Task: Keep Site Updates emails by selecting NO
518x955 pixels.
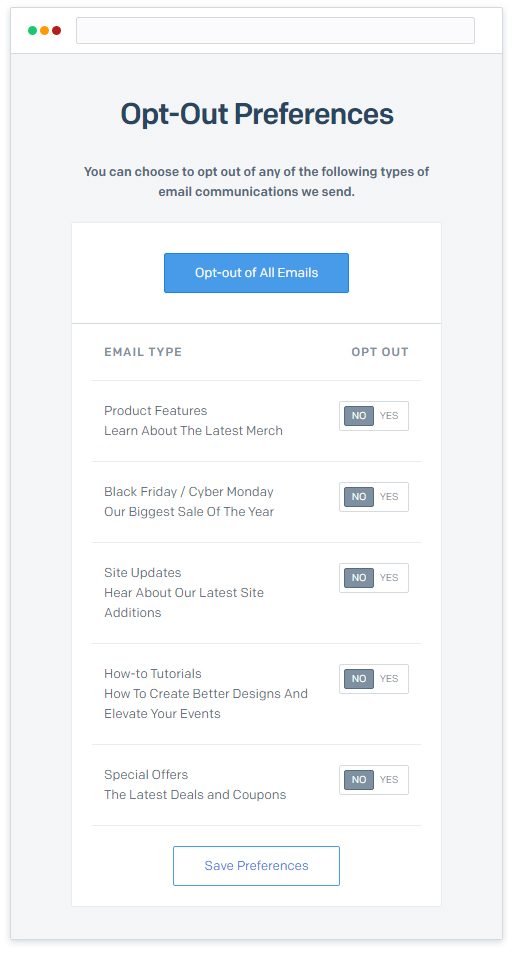Action: point(359,578)
